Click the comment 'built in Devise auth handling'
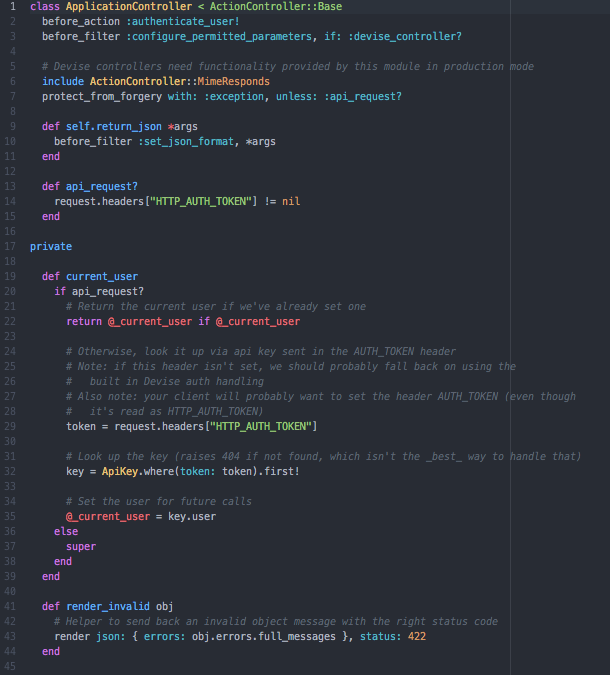Image resolution: width=610 pixels, height=675 pixels. [165, 381]
